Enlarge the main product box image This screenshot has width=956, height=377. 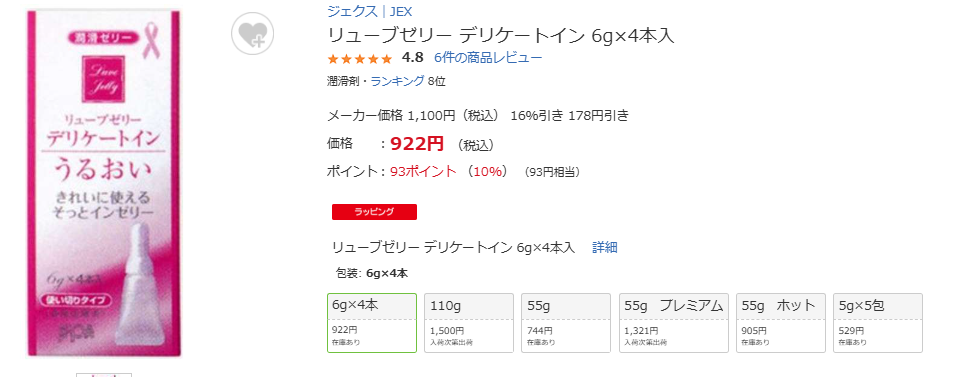105,183
